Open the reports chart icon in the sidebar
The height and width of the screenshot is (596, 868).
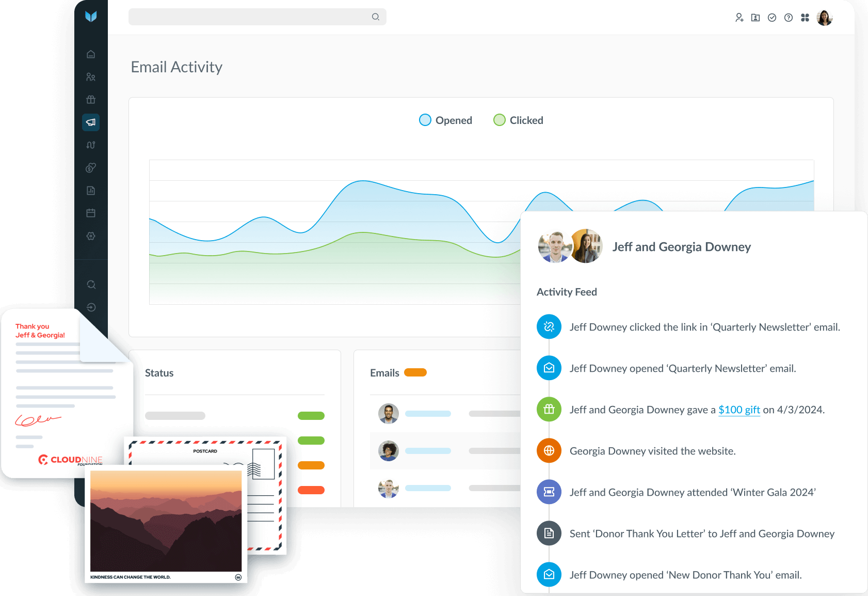(x=91, y=191)
